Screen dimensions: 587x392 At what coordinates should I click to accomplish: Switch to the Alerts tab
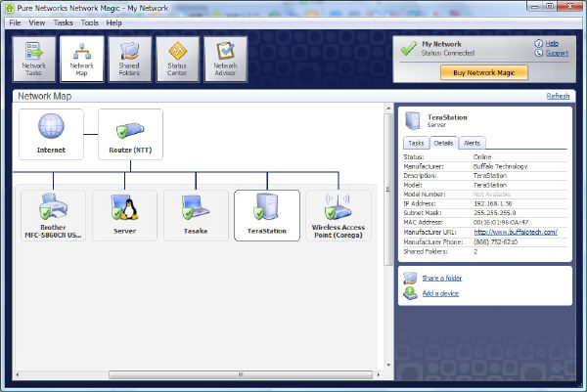[x=473, y=143]
